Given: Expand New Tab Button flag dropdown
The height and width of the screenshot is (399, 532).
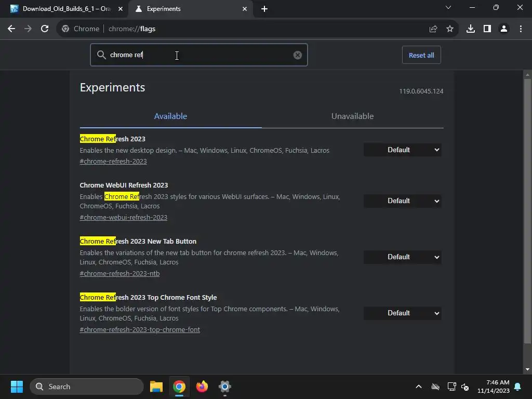Looking at the screenshot, I should click(x=403, y=257).
